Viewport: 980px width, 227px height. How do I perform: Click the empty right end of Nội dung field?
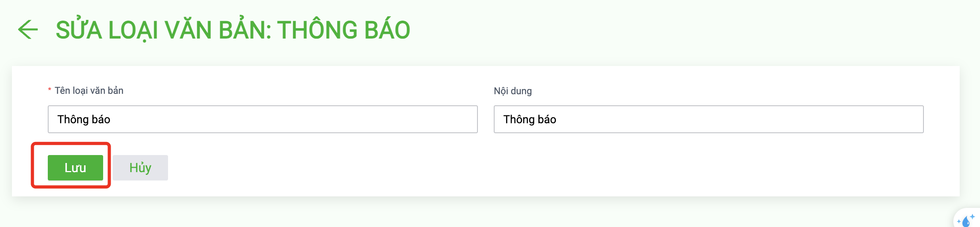tap(884, 119)
